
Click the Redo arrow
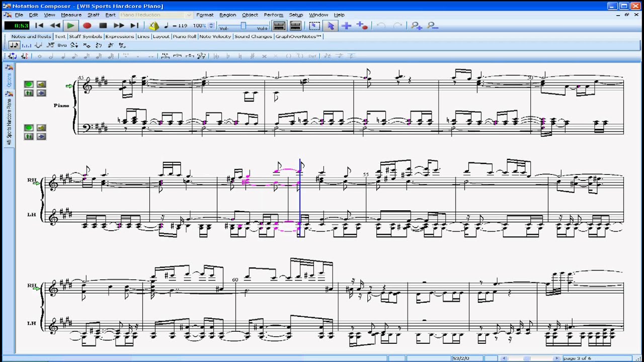point(397,26)
